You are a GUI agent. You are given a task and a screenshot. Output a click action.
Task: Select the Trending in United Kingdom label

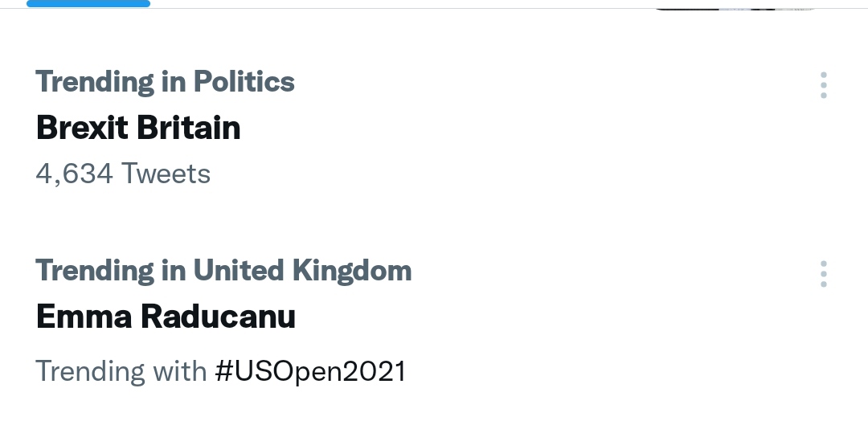tap(223, 271)
